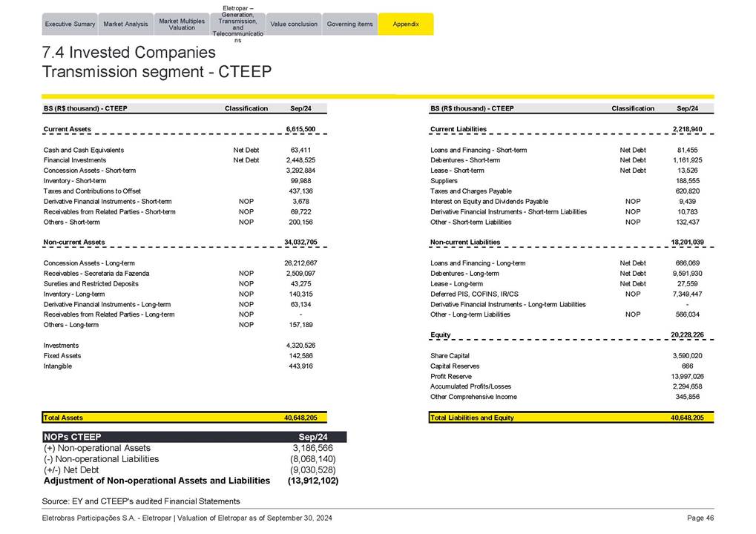Click Derivative Financial Instruments - Short-term value 3,678
Screen dimensions: 756x534
[x=300, y=202]
